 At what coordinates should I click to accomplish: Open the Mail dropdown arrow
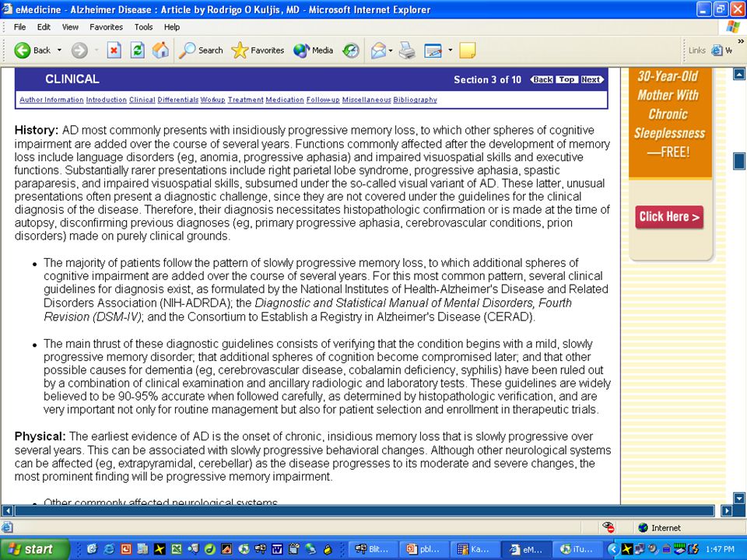pos(391,50)
